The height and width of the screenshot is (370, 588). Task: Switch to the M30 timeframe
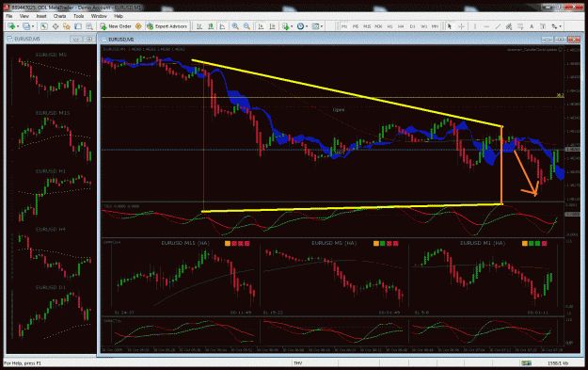pos(378,26)
